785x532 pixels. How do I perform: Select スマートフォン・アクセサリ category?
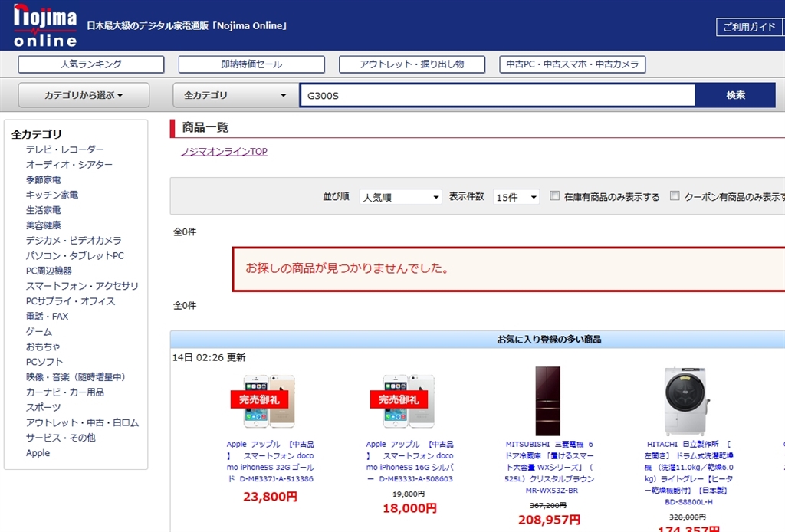[82, 286]
